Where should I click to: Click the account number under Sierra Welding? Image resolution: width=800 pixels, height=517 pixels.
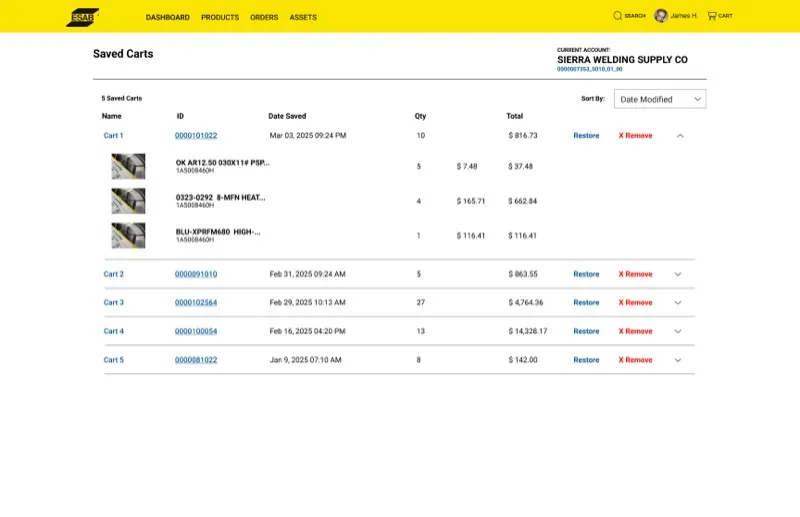pyautogui.click(x=590, y=70)
